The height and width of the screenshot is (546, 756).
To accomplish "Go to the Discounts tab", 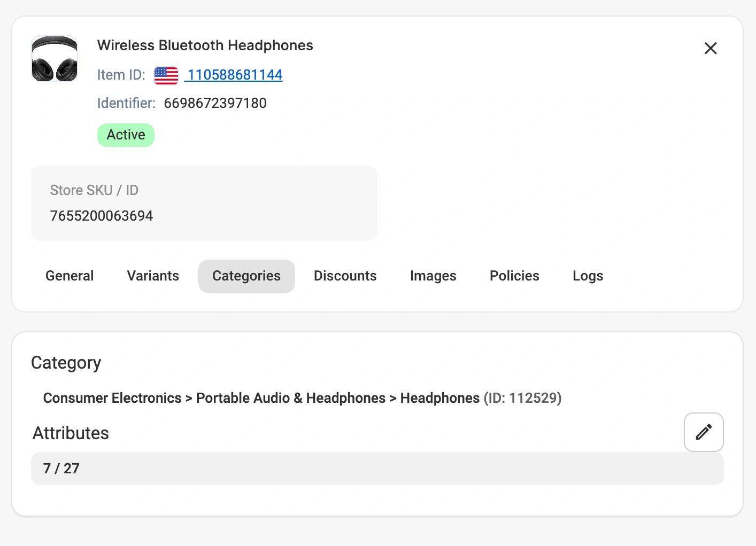I will 345,276.
